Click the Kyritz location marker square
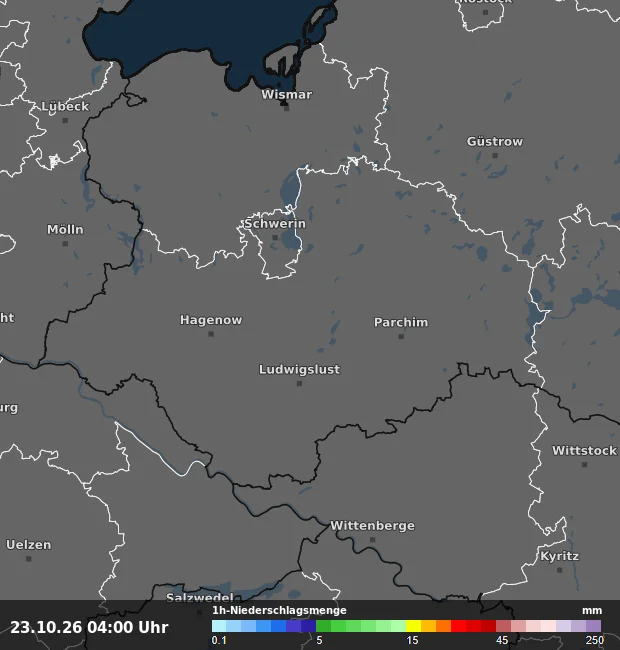 pos(559,570)
